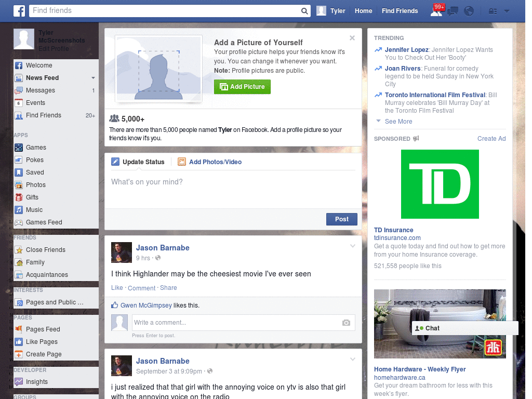Screen dimensions: 532x399
Task: Open options arrow on Highlander post
Action: tap(353, 246)
